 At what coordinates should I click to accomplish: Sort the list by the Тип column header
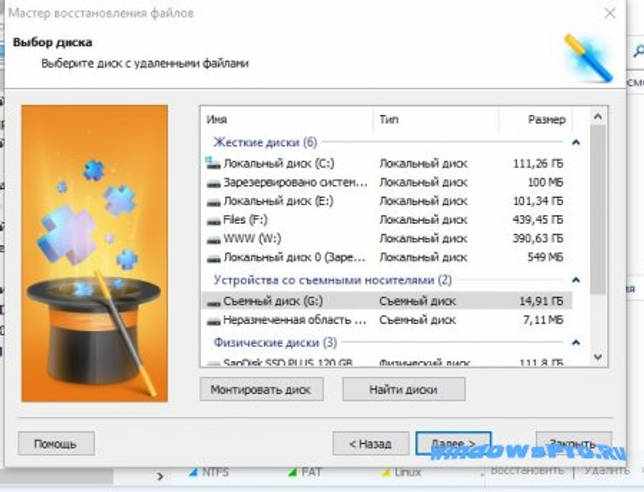(436, 120)
